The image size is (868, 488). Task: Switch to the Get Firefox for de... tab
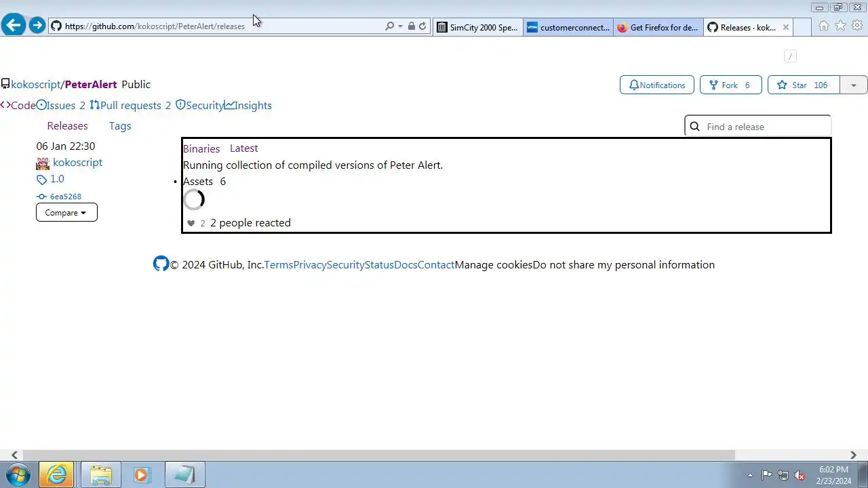658,27
